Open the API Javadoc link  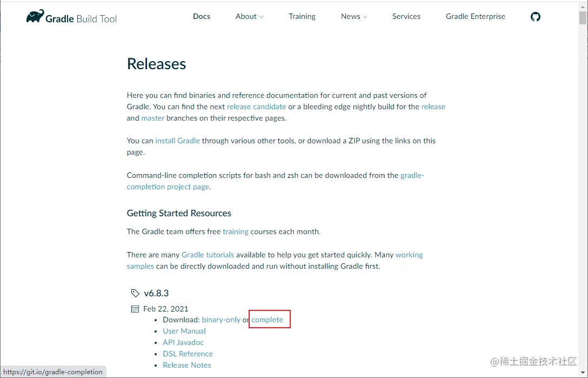click(x=183, y=342)
